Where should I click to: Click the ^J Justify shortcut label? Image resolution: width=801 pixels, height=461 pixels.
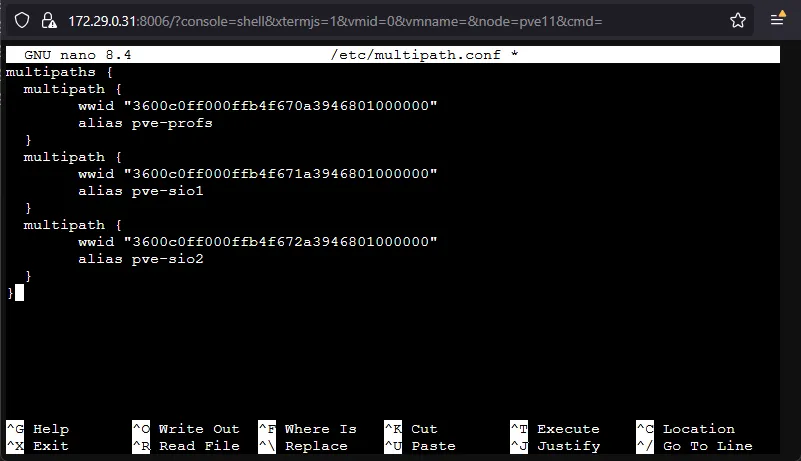click(555, 446)
